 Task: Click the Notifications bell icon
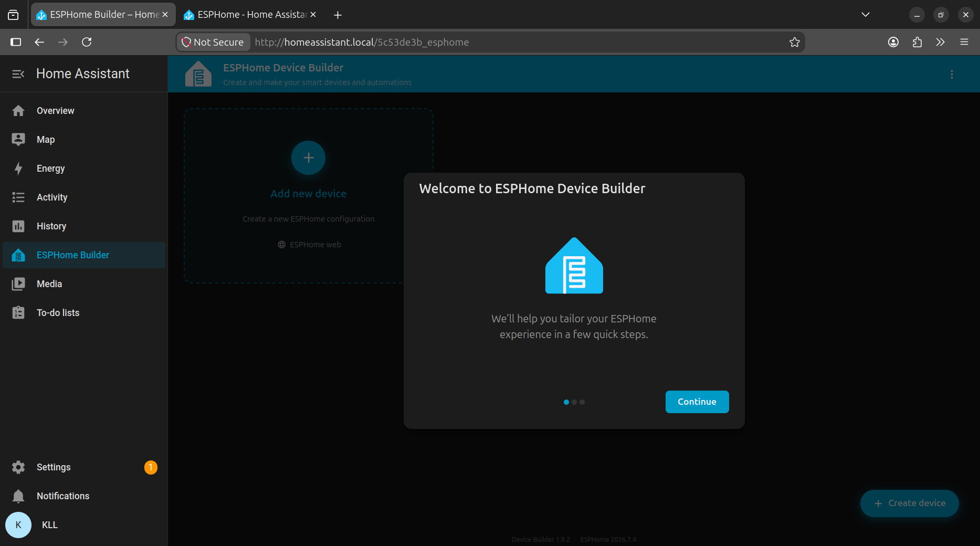click(x=18, y=496)
